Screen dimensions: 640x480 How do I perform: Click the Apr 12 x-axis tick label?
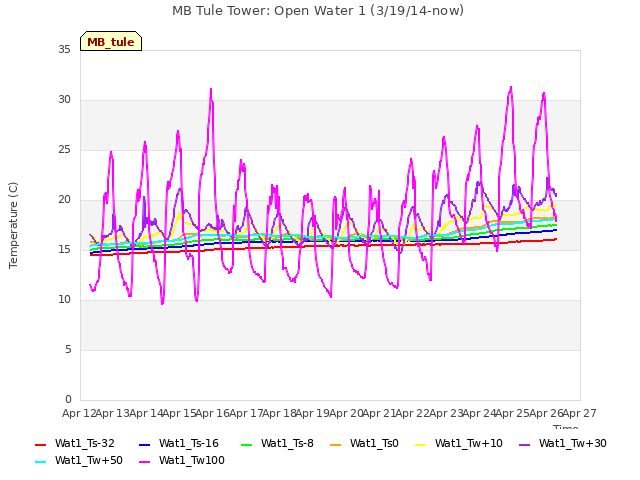click(79, 414)
